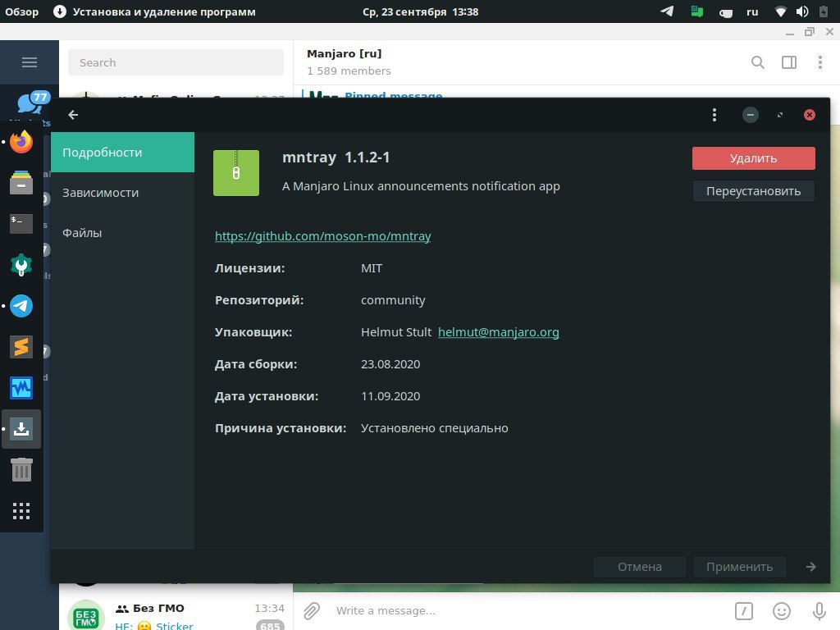Launch Sublime Text from the dock
The height and width of the screenshot is (630, 840).
[21, 347]
